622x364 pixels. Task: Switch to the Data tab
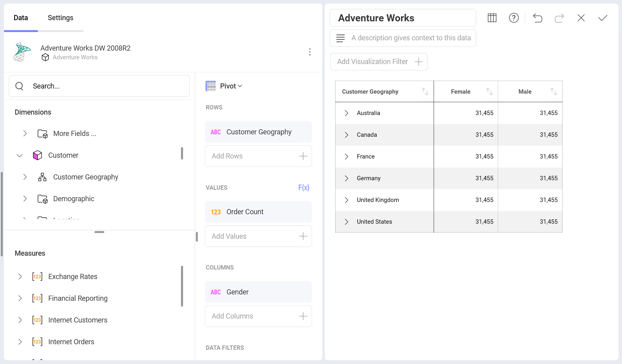(x=21, y=18)
